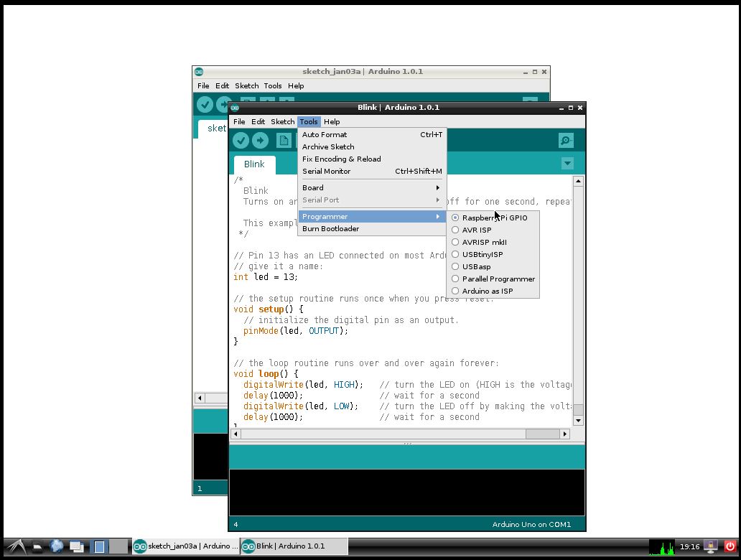
Task: Click the red power button in taskbar
Action: coord(730,547)
